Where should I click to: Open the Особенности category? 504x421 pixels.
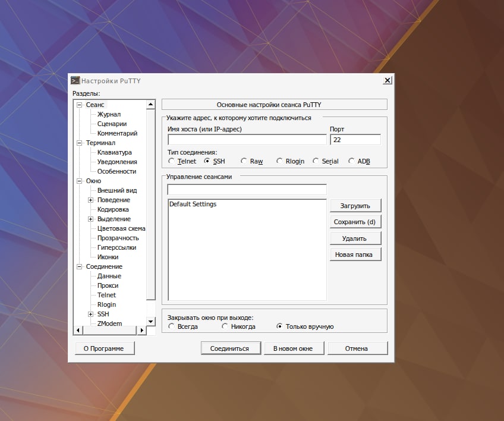pos(116,171)
